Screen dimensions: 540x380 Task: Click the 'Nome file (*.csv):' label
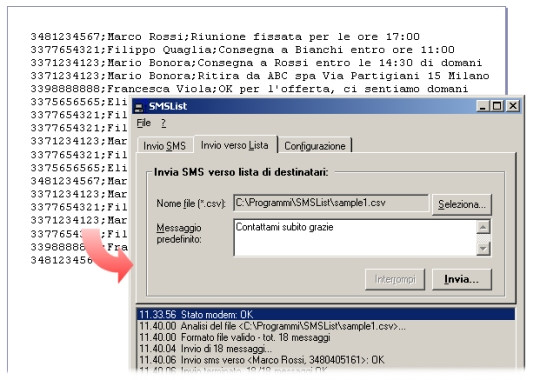191,204
